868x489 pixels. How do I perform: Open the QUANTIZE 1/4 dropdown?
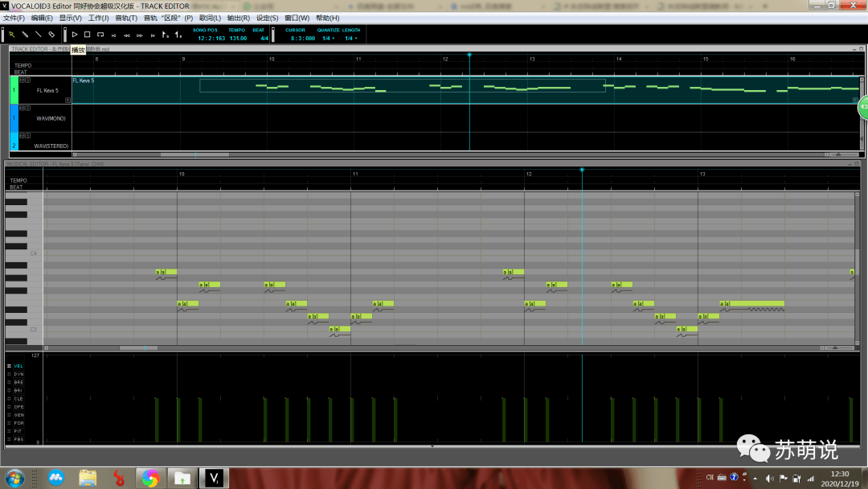tap(328, 39)
